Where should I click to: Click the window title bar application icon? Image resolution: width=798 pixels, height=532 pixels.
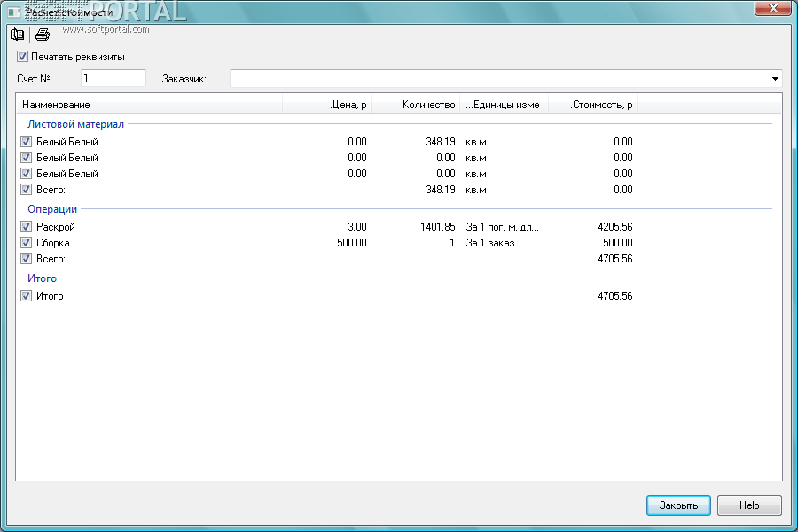tap(13, 12)
